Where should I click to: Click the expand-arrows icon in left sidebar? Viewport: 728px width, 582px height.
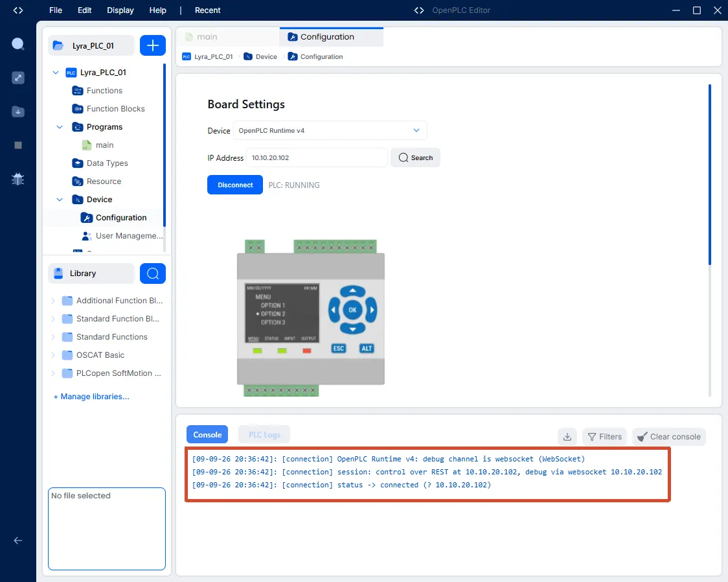tap(17, 78)
